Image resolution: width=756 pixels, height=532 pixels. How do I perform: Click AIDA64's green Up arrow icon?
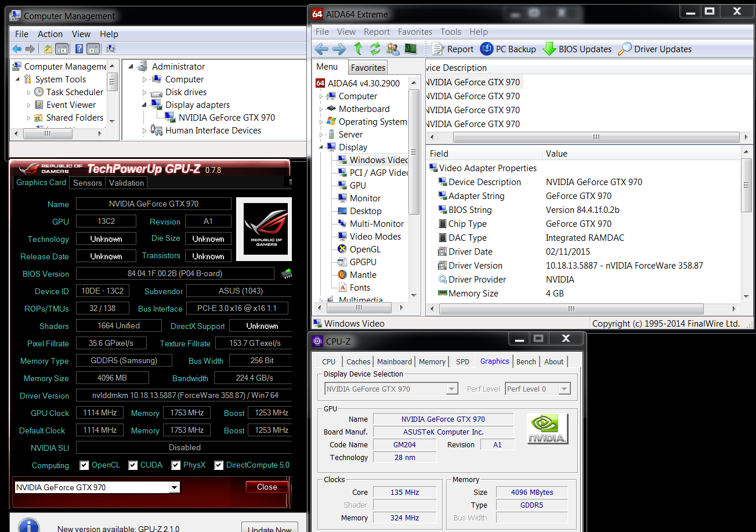(358, 49)
